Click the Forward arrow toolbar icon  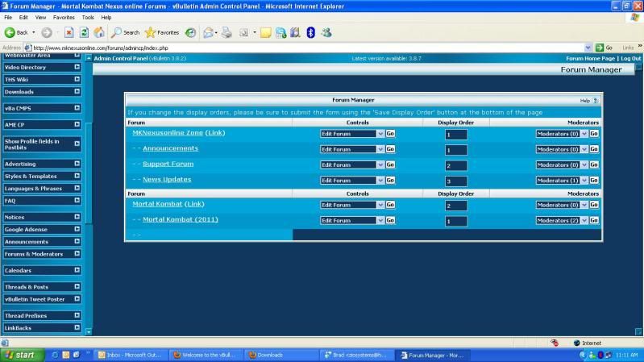pyautogui.click(x=47, y=32)
